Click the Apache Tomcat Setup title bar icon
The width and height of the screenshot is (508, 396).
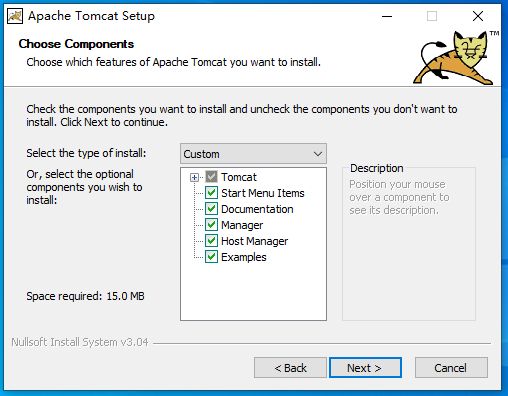(15, 16)
